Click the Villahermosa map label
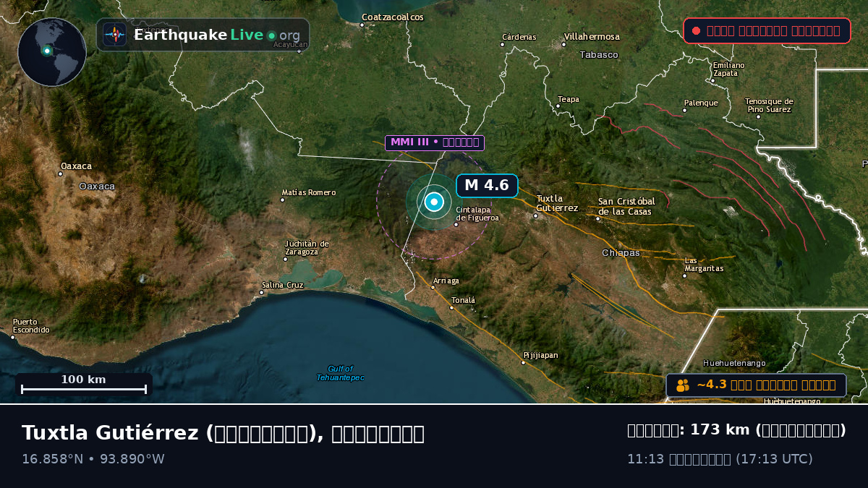This screenshot has height=488, width=868. pyautogui.click(x=592, y=37)
